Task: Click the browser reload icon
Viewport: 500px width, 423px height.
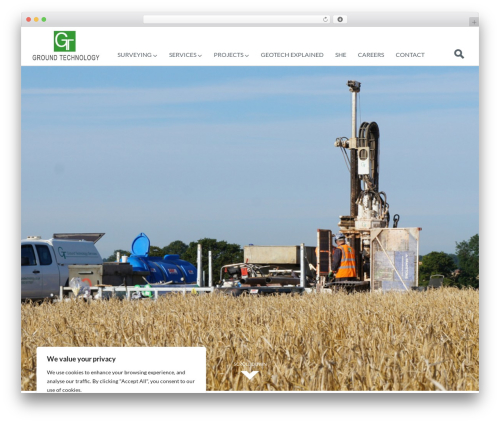Action: point(325,19)
